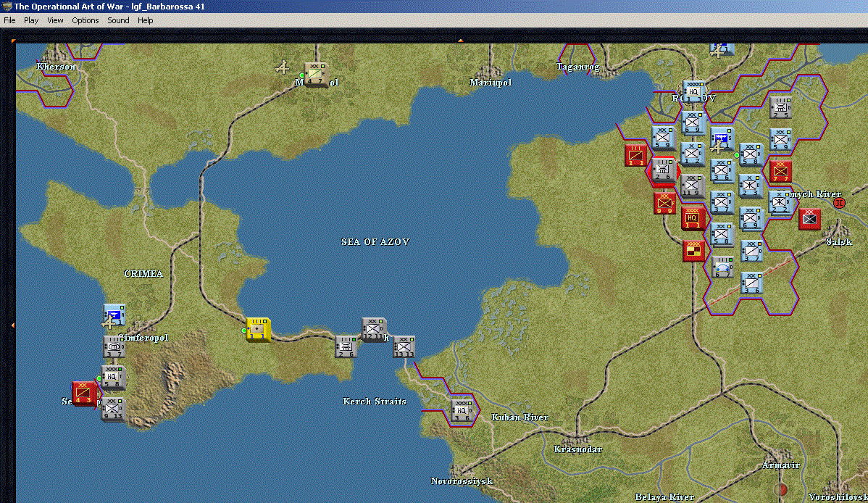Select the blue 2-3 brigade counter
This screenshot has height=503, width=868.
751,186
